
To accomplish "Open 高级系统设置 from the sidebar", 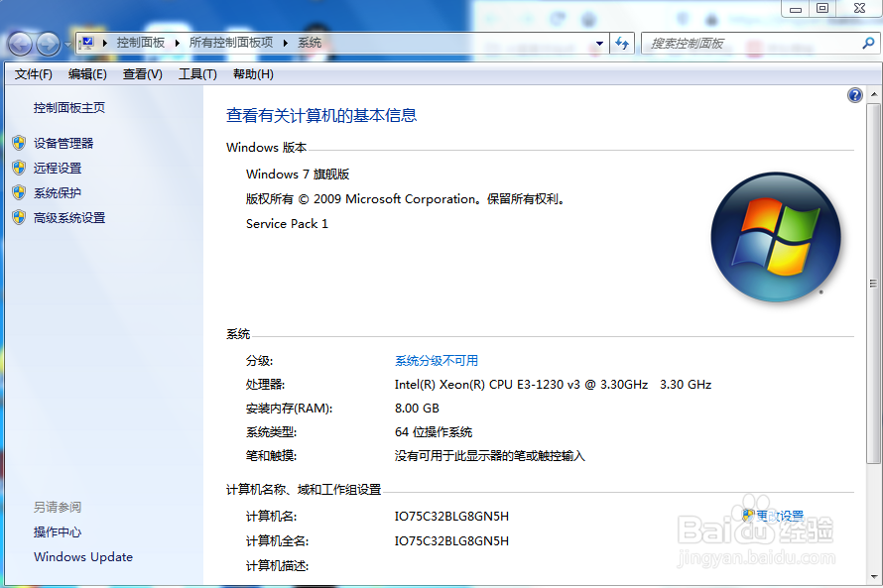I will pyautogui.click(x=69, y=218).
